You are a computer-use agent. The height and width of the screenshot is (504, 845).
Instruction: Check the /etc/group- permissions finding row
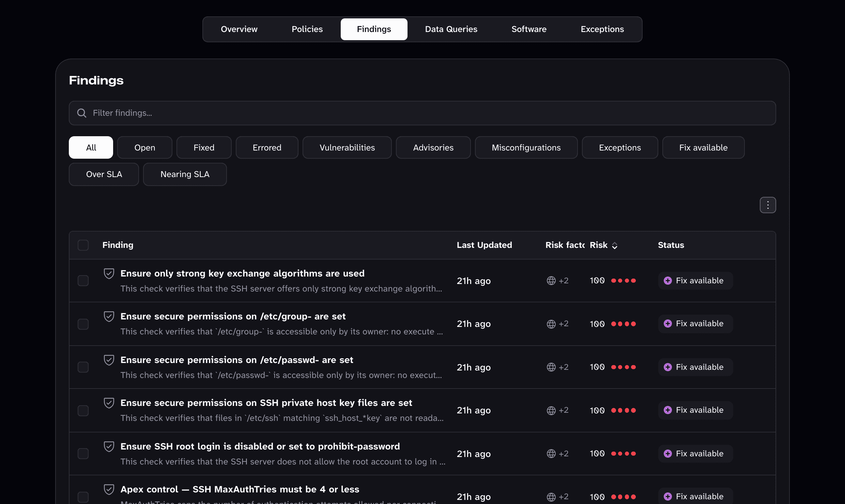click(83, 324)
